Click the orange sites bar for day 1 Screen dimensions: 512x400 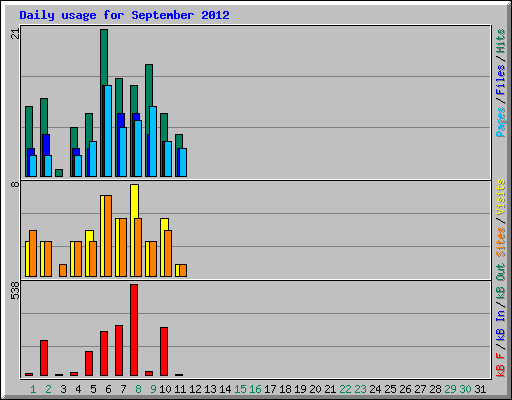(x=33, y=253)
